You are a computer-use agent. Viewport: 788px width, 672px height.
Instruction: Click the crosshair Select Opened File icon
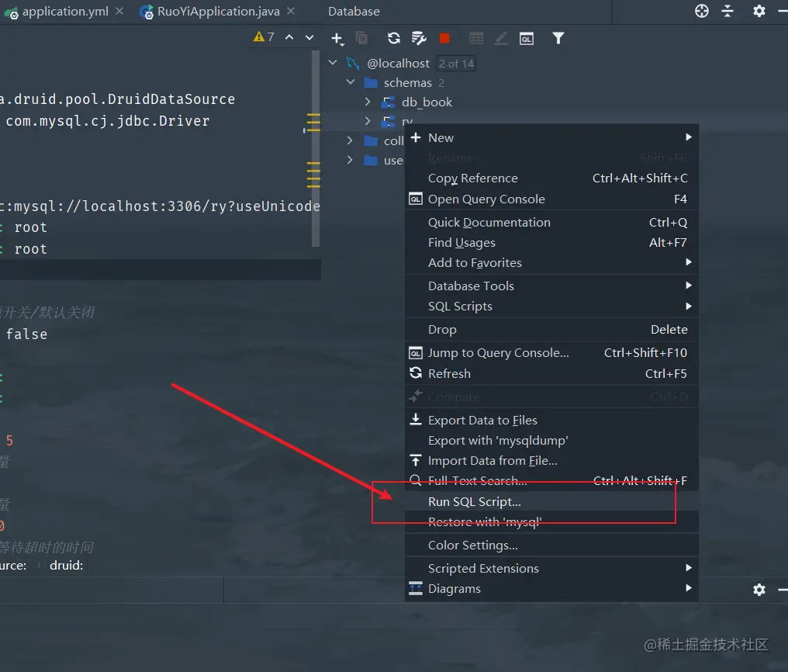(702, 11)
